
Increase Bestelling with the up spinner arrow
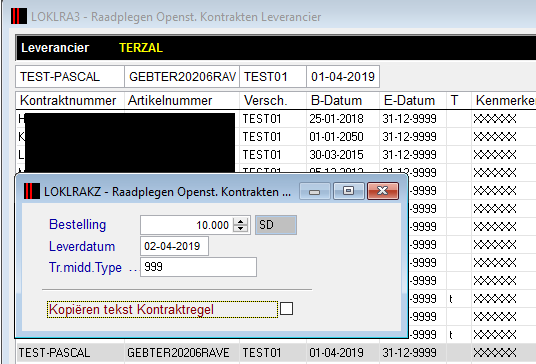[240, 221]
